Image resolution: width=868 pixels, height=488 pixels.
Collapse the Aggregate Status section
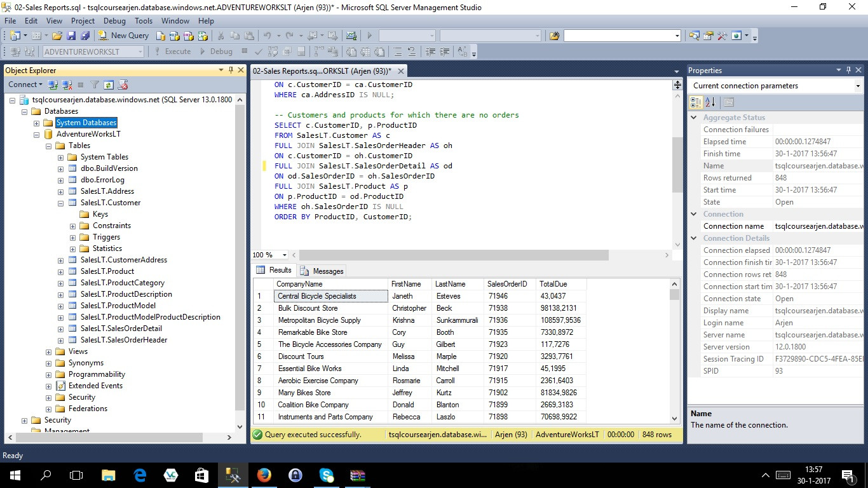694,118
